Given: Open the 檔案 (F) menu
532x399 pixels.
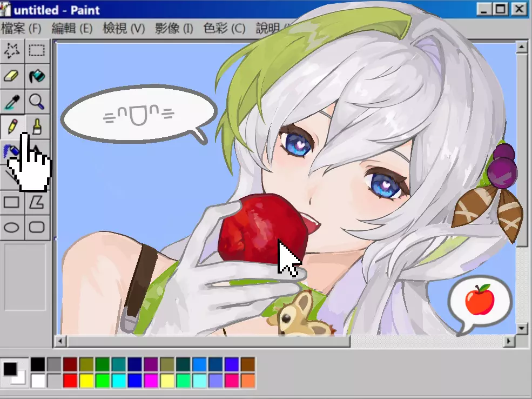Looking at the screenshot, I should 21,29.
